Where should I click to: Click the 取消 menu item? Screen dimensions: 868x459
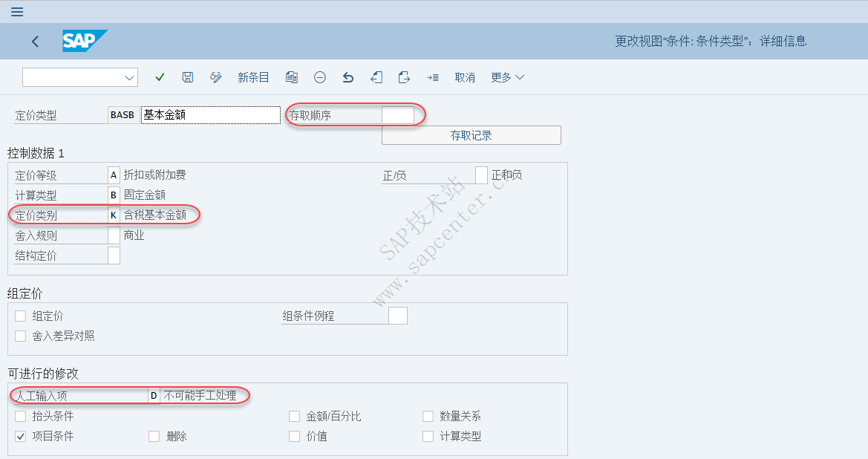pyautogui.click(x=465, y=76)
